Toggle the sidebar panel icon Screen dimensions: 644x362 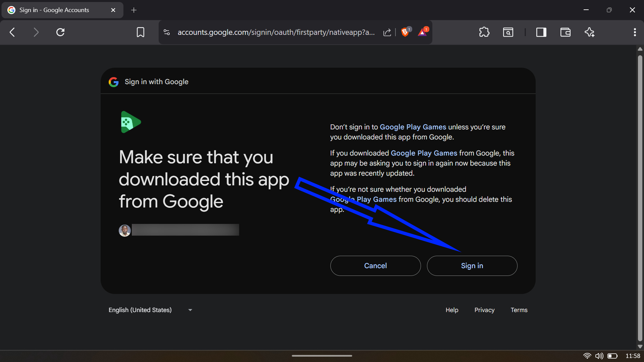click(x=541, y=32)
